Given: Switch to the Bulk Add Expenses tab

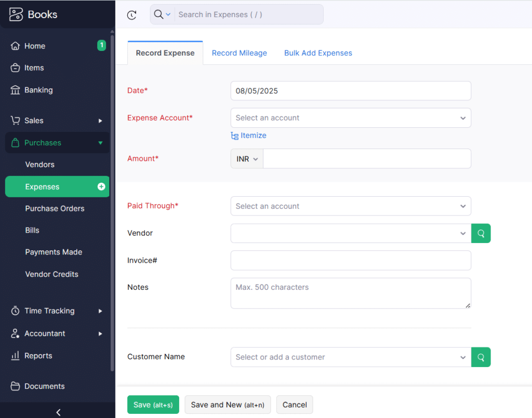Looking at the screenshot, I should tap(318, 53).
